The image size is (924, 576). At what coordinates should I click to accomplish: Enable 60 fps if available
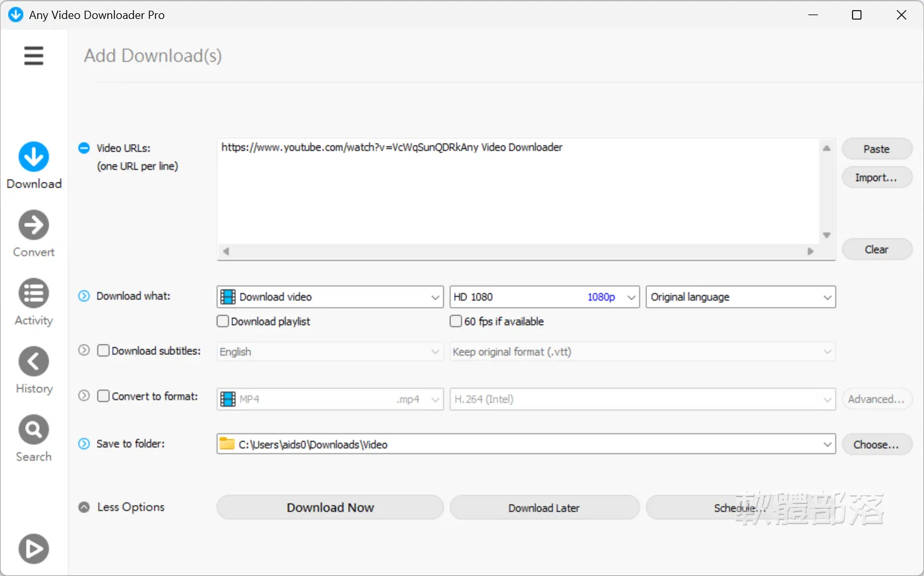(456, 321)
